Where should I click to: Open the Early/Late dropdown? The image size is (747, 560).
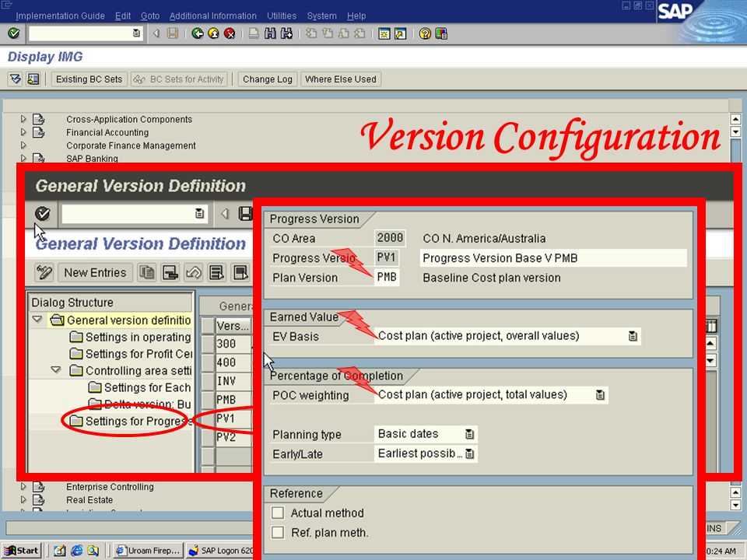point(470,453)
